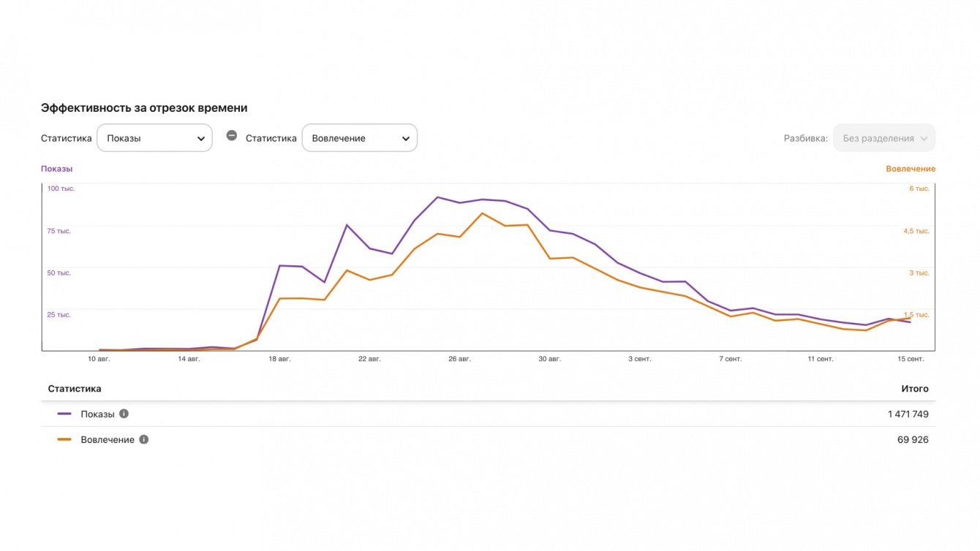Open the Показы statistic dropdown
This screenshot has width=980, height=551.
pyautogui.click(x=154, y=138)
